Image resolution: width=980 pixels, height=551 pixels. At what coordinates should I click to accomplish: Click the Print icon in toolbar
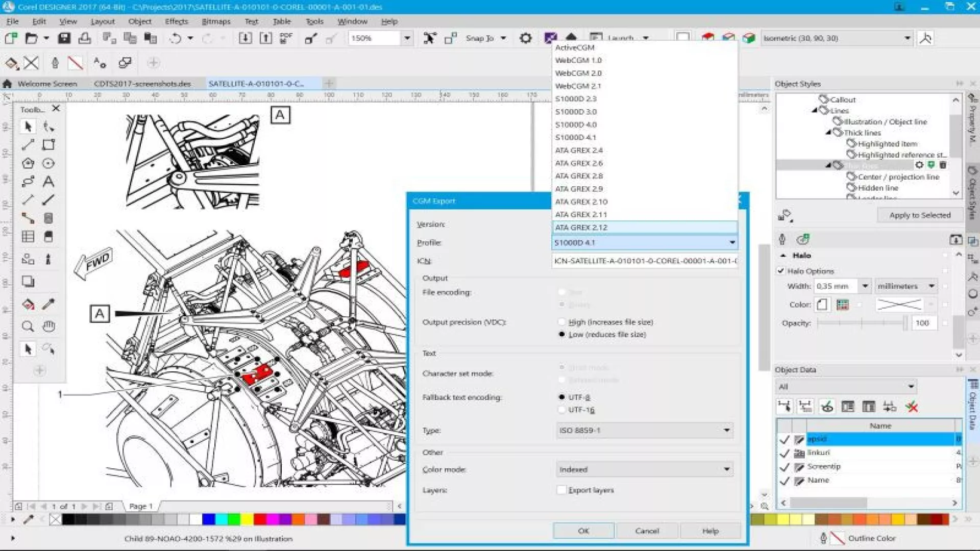pyautogui.click(x=85, y=38)
